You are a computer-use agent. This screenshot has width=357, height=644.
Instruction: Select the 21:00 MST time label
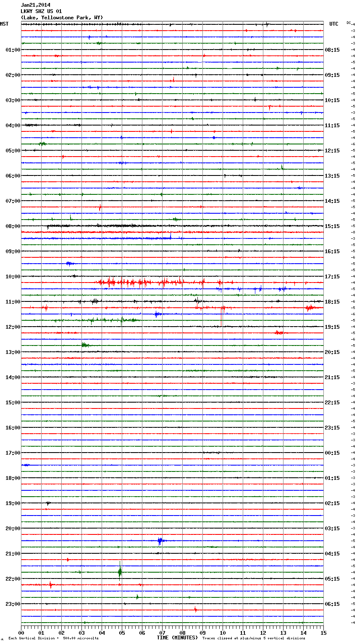pyautogui.click(x=13, y=554)
